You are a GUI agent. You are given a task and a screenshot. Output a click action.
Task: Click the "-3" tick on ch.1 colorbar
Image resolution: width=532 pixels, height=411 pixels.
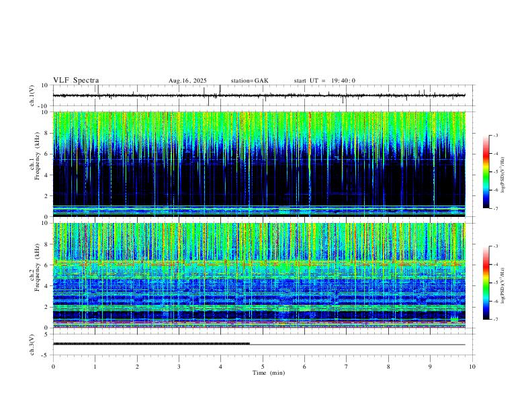pyautogui.click(x=495, y=135)
